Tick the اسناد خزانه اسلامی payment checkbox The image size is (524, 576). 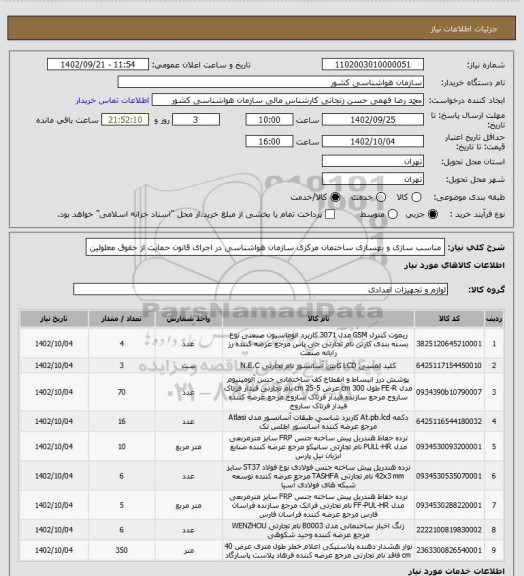330,214
